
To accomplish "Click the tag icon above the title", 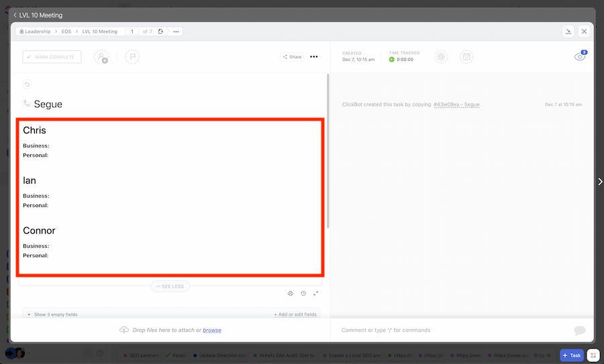I will (27, 84).
